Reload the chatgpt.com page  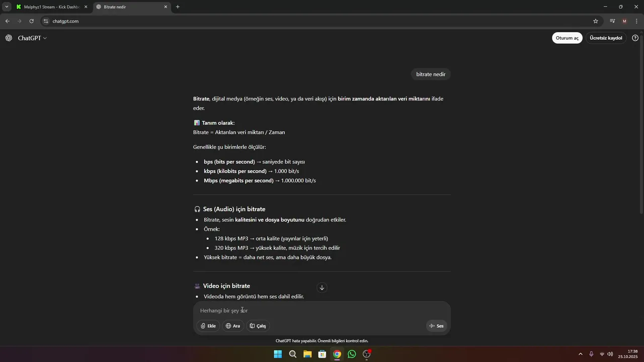[x=32, y=21]
